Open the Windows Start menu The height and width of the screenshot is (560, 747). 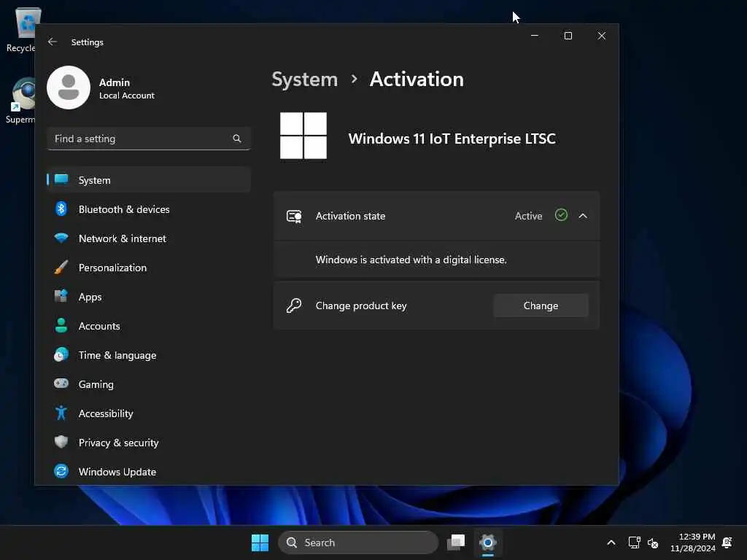point(260,542)
